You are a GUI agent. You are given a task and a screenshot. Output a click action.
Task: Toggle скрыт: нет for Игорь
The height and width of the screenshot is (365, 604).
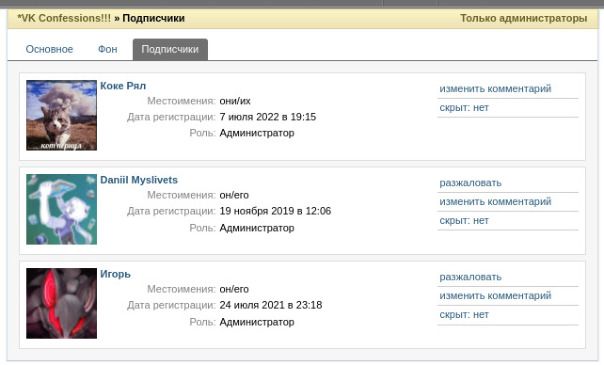(x=464, y=315)
